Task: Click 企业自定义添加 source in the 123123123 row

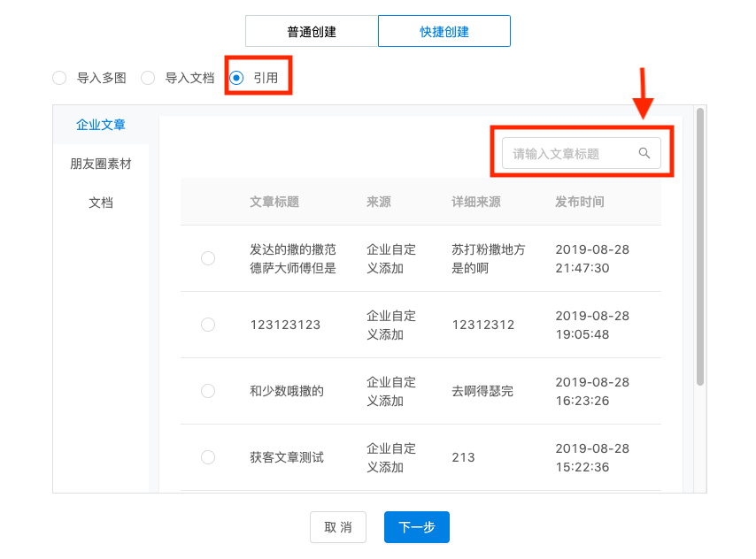Action: (x=391, y=325)
